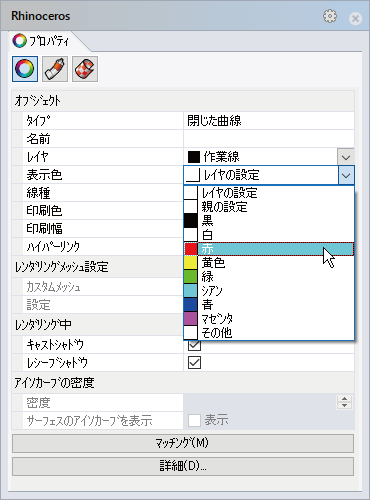Image resolution: width=370 pixels, height=500 pixels.
Task: Select 青 in the color list
Action: (269, 305)
